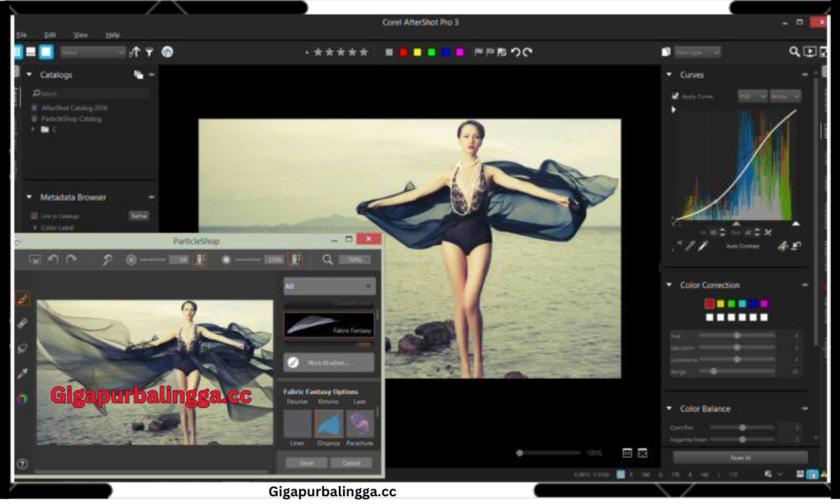Select ParticleShop brush tool

point(22,298)
